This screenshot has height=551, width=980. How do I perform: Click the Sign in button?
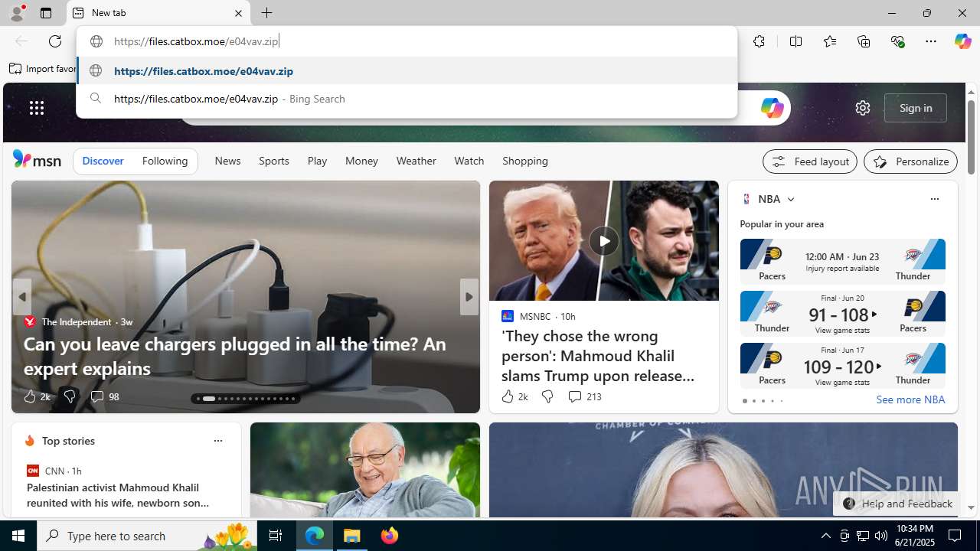(915, 108)
